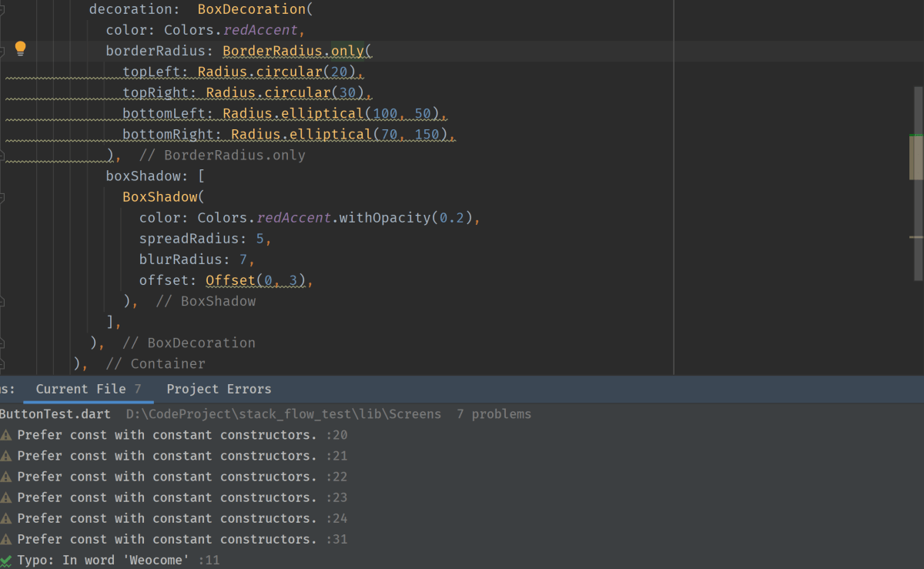Click the '// BorderRadius.only' closing comment

coord(223,156)
